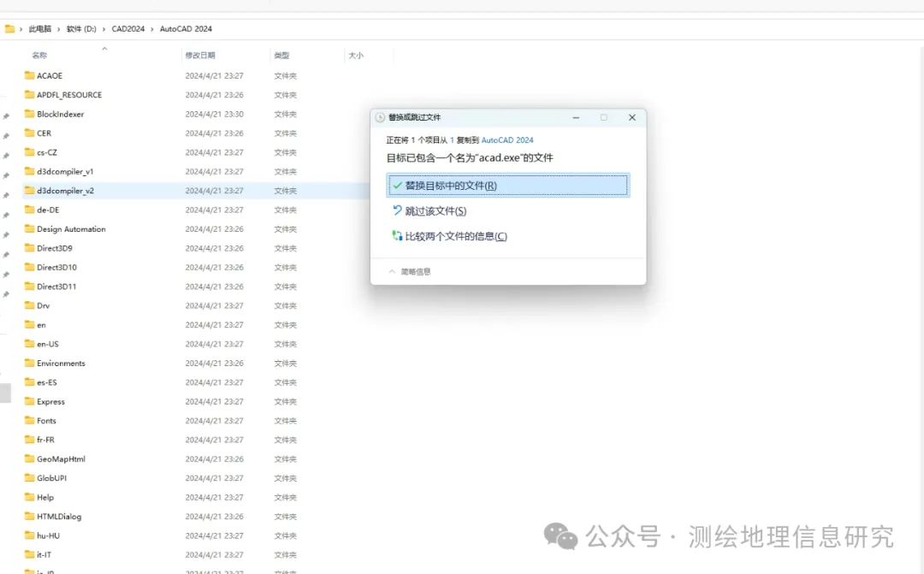
Task: Select the en folder icon
Action: tap(29, 324)
